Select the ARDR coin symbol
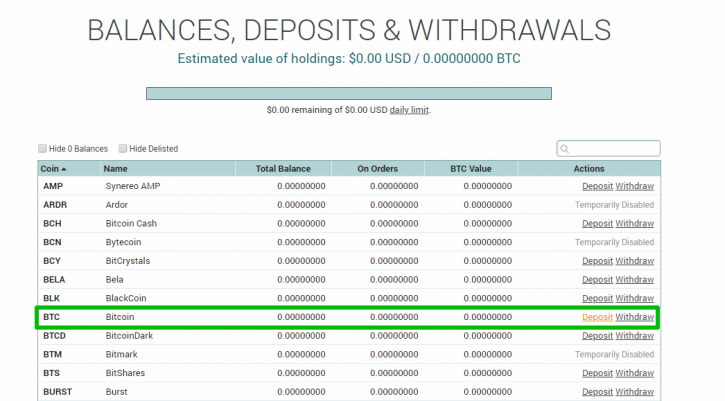This screenshot has height=401, width=725. (x=55, y=205)
